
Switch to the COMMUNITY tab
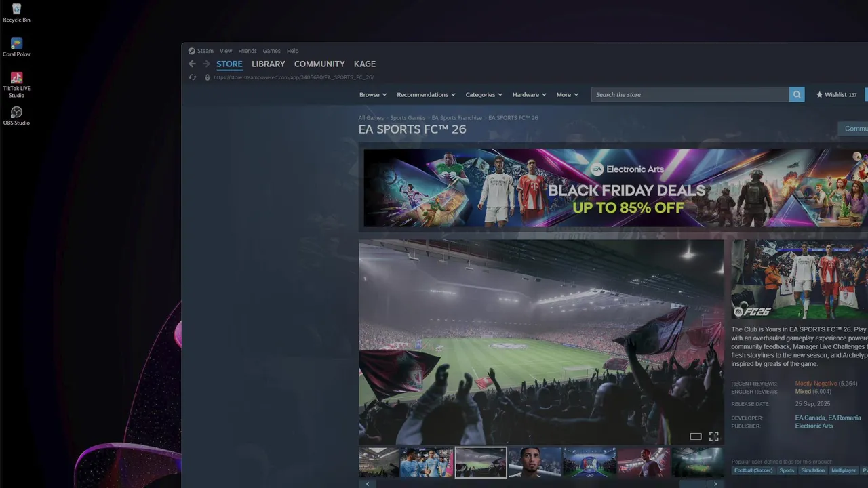(x=319, y=64)
